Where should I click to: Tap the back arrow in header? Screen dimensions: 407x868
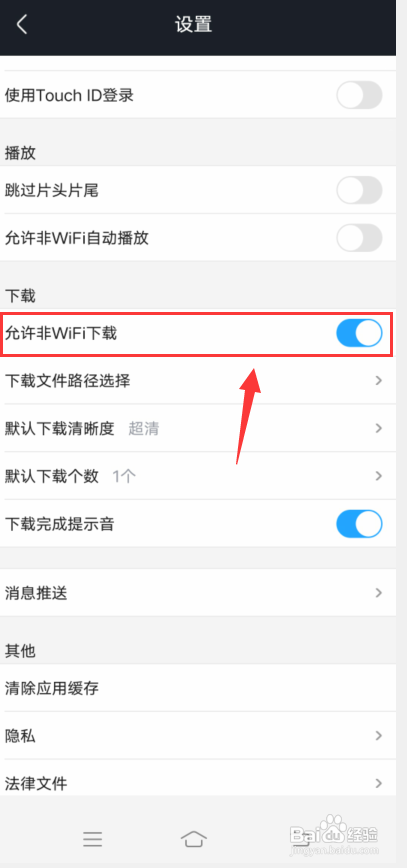(x=22, y=25)
